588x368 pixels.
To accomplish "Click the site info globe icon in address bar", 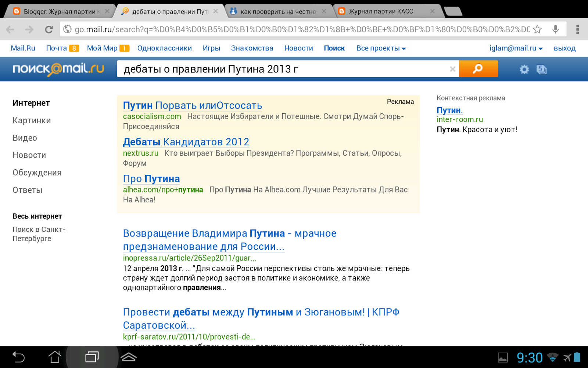I will point(67,29).
